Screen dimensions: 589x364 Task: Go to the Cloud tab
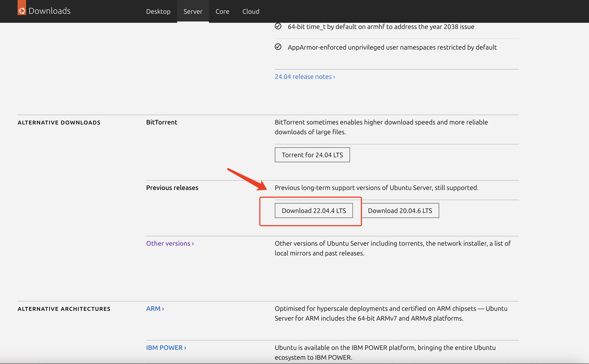[251, 11]
